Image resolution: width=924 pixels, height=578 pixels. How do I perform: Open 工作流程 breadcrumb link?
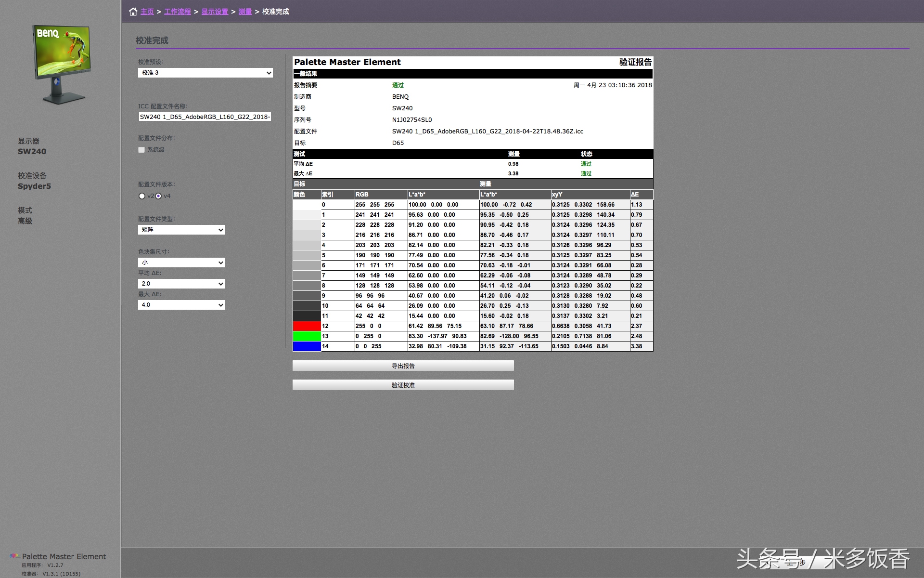[x=177, y=12]
